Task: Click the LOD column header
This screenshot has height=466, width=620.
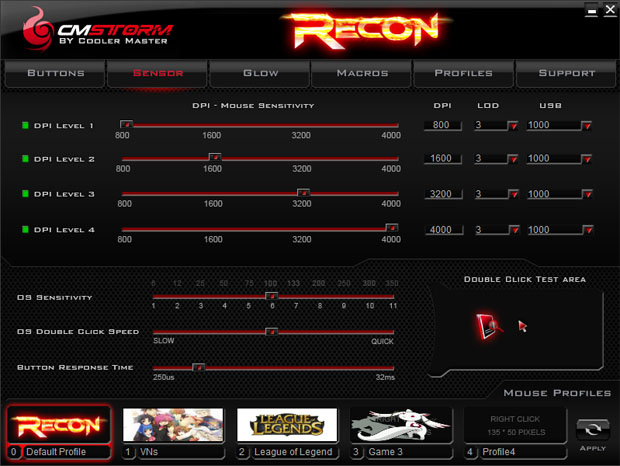Action: pos(488,106)
